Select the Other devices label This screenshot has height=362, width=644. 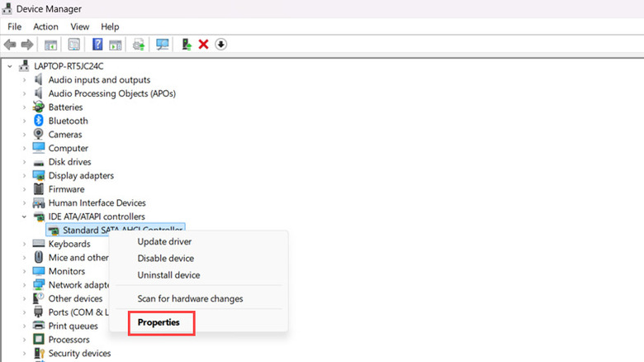(x=75, y=298)
